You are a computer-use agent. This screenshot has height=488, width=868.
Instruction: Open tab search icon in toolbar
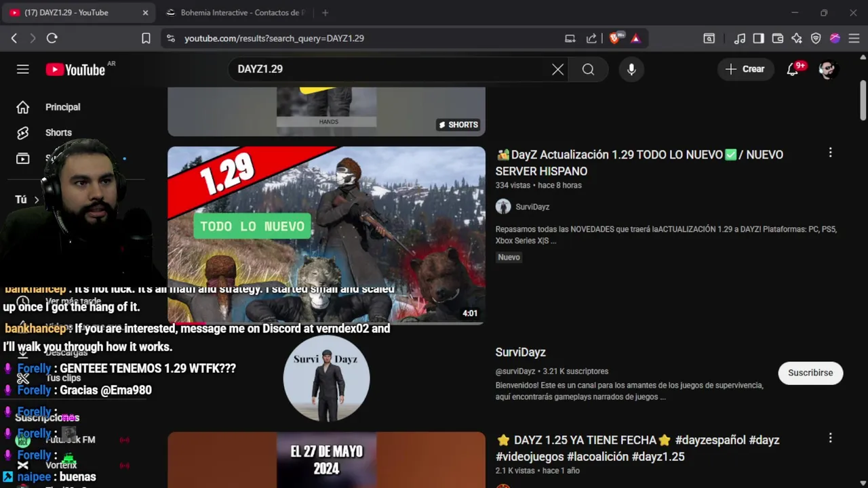click(709, 39)
